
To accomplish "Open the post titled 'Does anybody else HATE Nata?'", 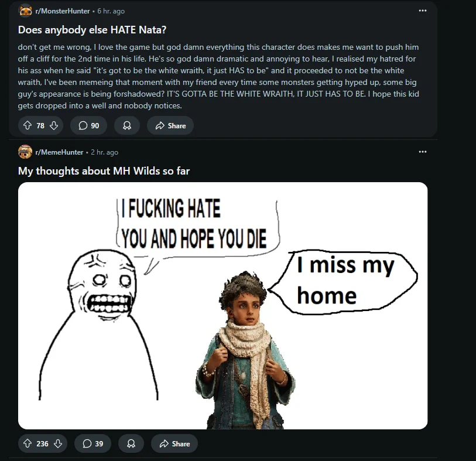I will (x=92, y=30).
